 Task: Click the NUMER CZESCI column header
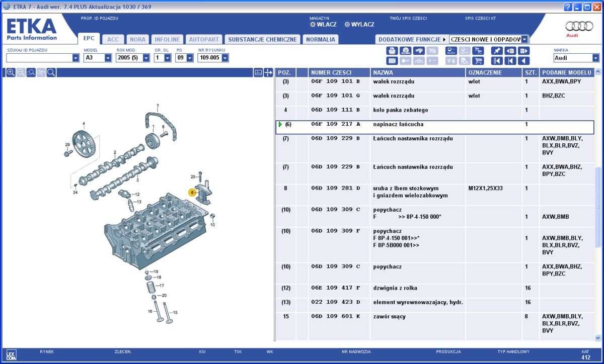339,73
